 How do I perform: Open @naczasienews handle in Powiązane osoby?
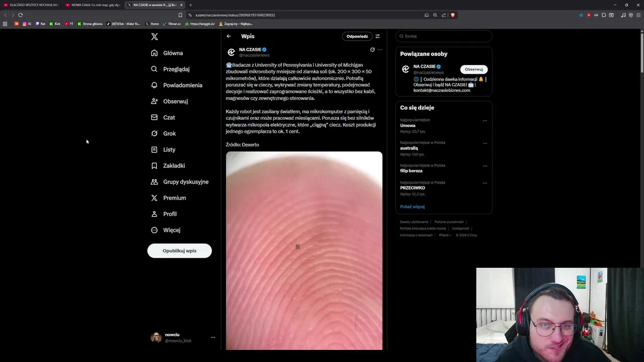pyautogui.click(x=429, y=72)
